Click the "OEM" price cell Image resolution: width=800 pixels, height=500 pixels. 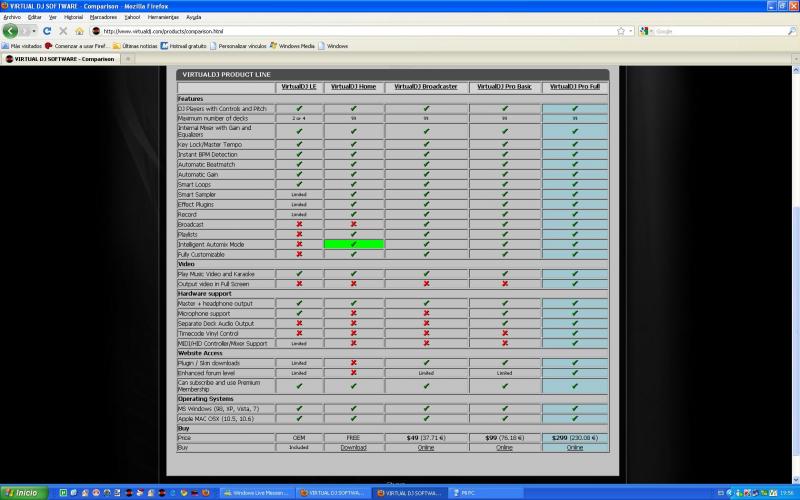pyautogui.click(x=299, y=438)
